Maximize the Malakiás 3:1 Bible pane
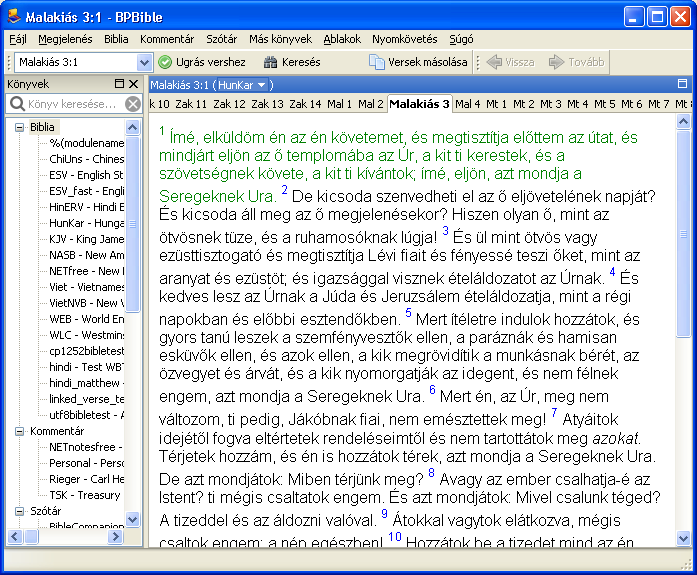This screenshot has width=697, height=575. [x=682, y=84]
